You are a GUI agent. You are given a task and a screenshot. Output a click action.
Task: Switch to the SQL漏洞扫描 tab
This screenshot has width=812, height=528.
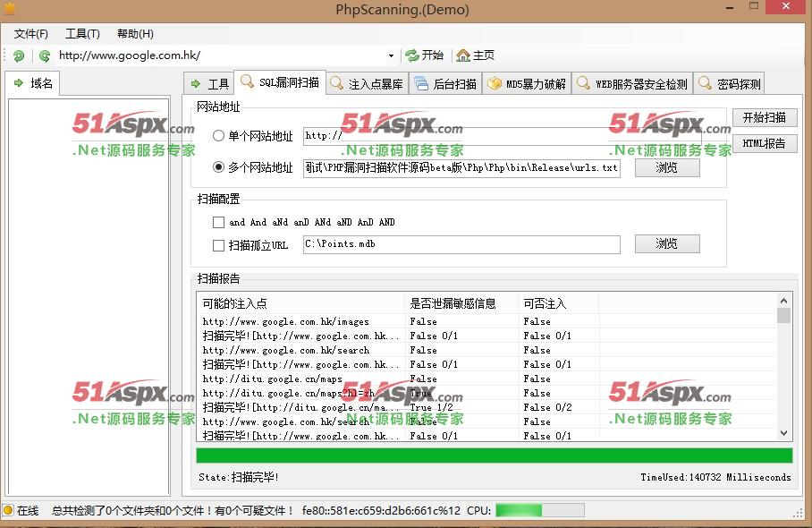click(280, 82)
